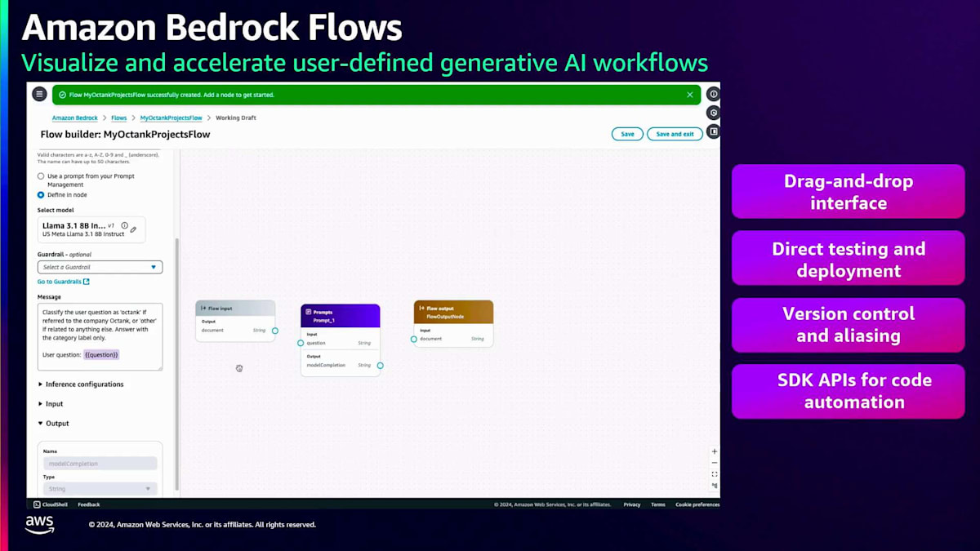Click the Flow input document output connector

point(275,331)
